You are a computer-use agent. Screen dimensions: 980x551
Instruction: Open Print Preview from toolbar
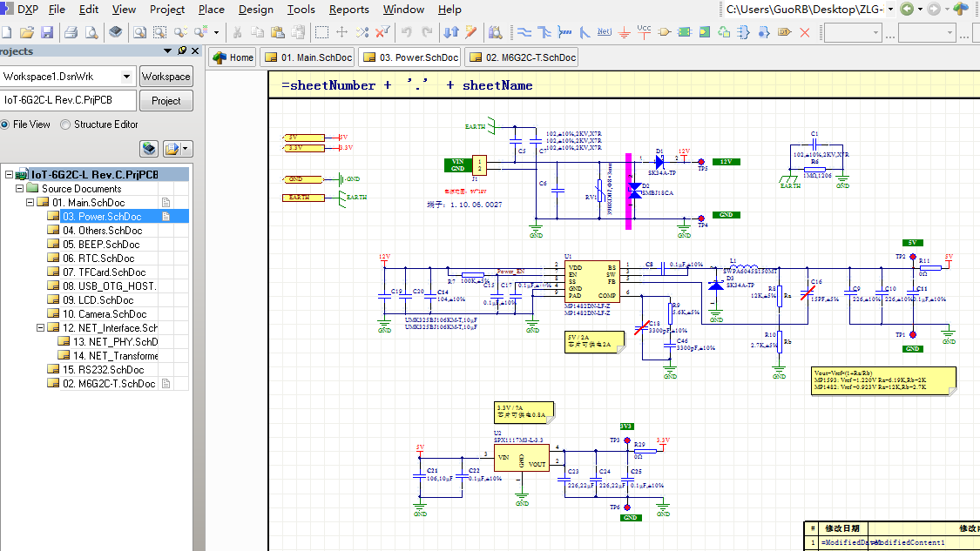tap(91, 32)
